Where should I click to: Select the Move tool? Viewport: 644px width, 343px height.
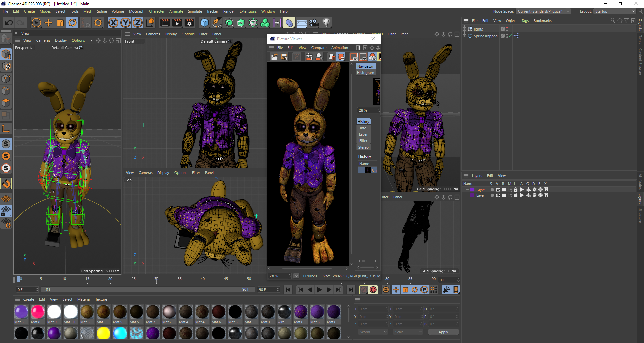[x=48, y=23]
